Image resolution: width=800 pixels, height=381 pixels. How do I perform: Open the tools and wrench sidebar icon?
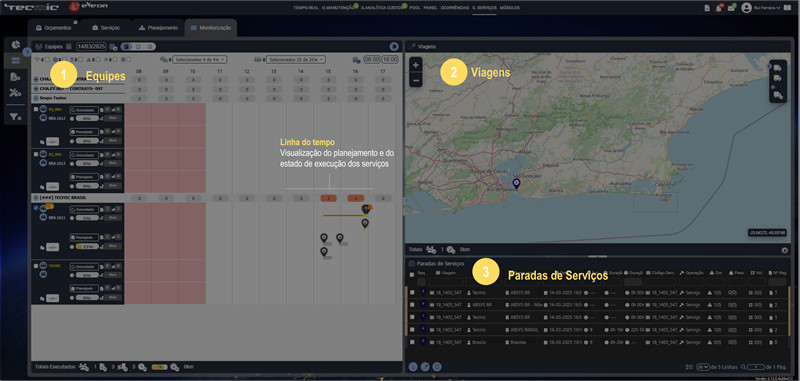pyautogui.click(x=15, y=93)
